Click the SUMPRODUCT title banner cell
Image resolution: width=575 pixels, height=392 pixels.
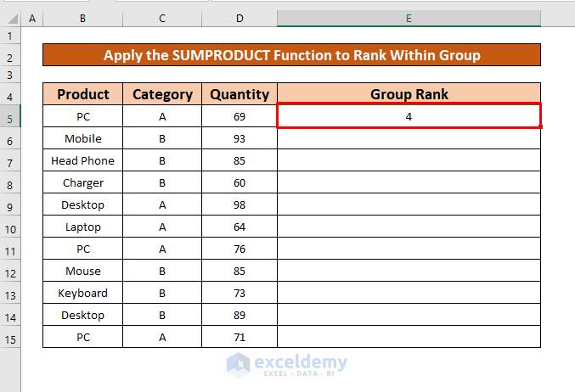click(x=291, y=55)
